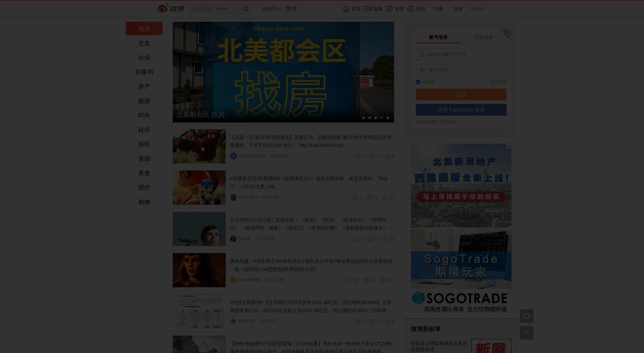
Task: Click comment icon on 高盛 post
Action: point(372,156)
